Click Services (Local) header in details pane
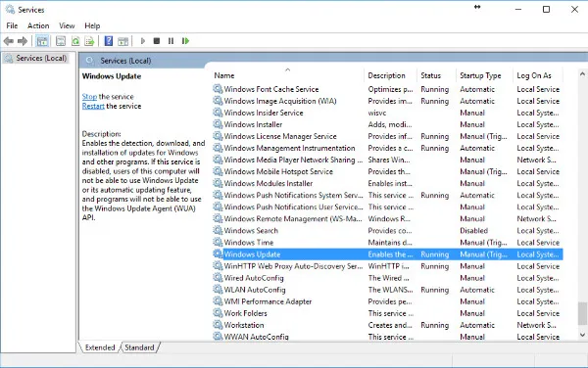Image resolution: width=588 pixels, height=368 pixels. tap(125, 61)
